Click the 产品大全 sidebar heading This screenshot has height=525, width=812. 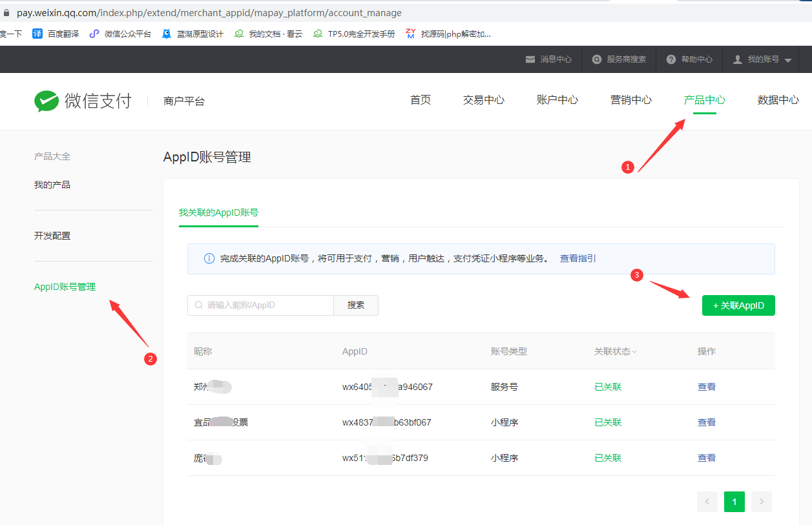click(x=52, y=156)
